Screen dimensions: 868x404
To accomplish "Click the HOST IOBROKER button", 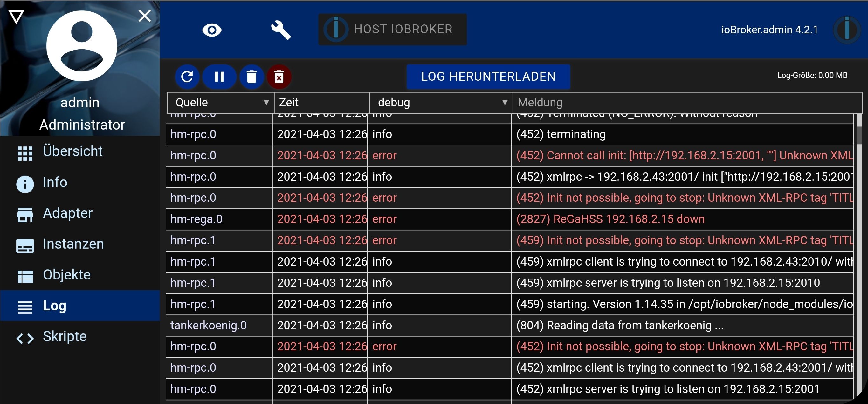I will 393,30.
